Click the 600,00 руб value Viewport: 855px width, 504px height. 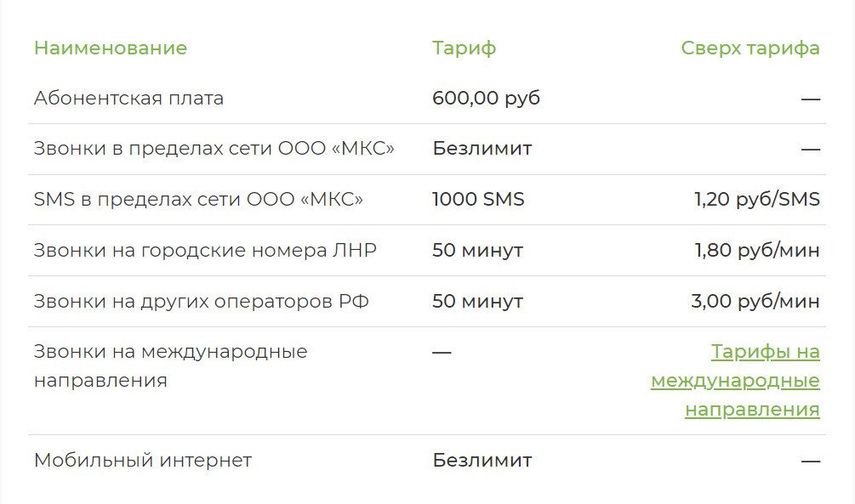tap(486, 98)
